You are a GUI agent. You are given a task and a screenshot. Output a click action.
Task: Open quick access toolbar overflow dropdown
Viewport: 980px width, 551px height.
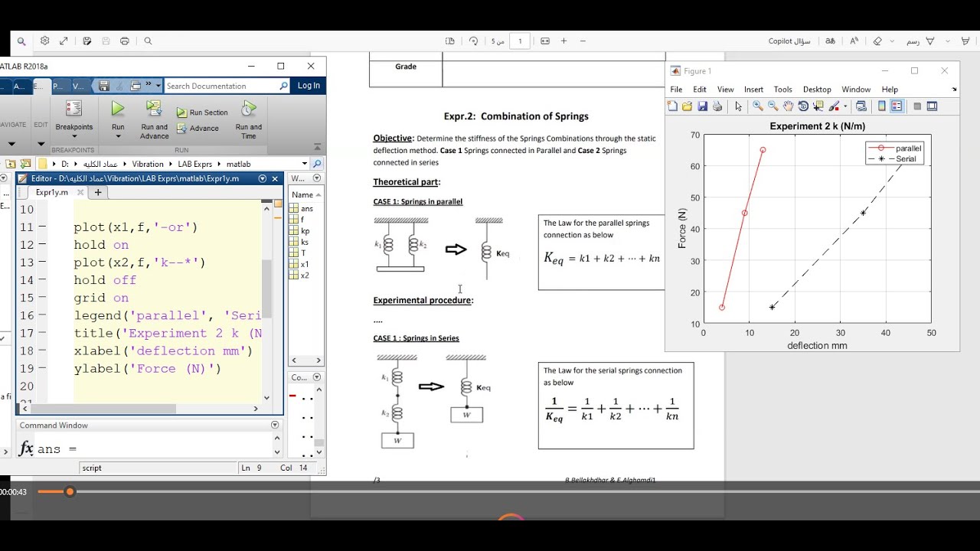[x=158, y=86]
